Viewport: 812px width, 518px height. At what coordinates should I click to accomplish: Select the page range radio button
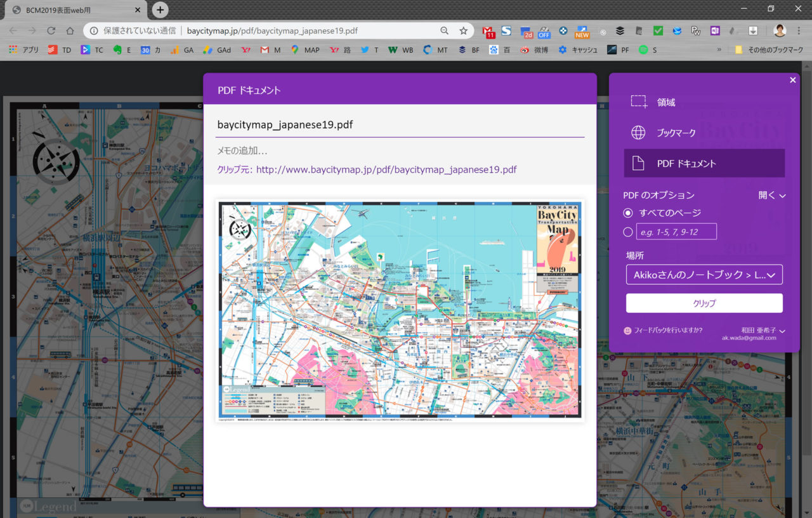(x=628, y=232)
